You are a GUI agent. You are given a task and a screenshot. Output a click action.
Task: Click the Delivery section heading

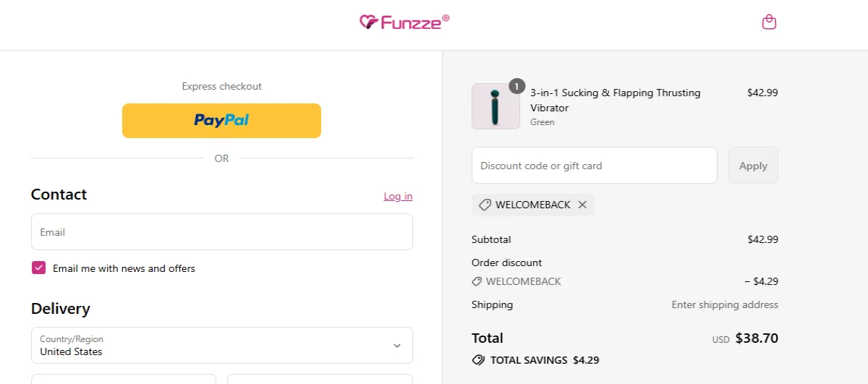coord(61,309)
